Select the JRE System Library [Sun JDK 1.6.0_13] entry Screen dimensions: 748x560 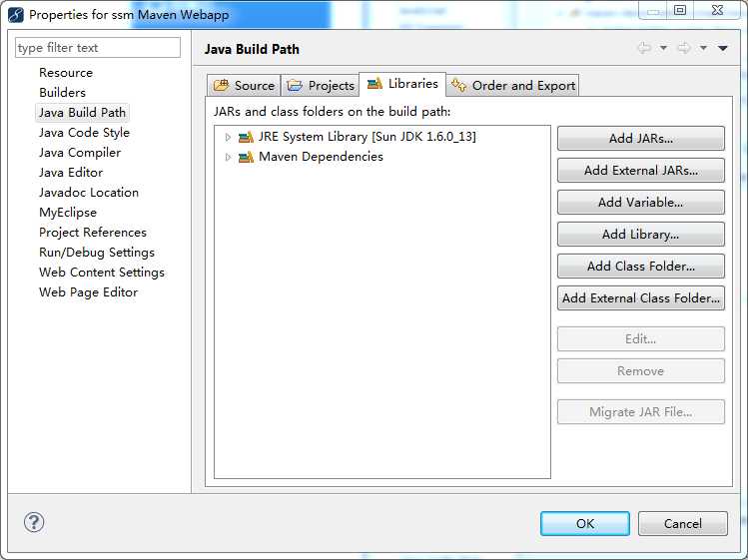pos(367,137)
